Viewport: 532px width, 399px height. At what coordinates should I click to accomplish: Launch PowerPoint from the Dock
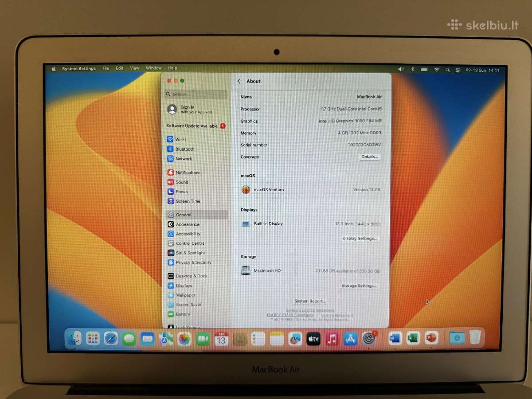click(431, 338)
